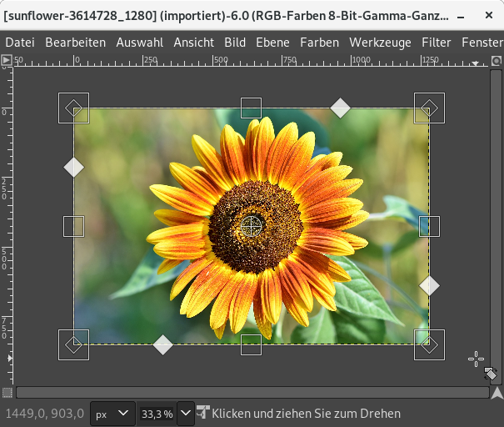The width and height of the screenshot is (504, 427).
Task: Click the top edge diamond shear handle
Action: pyautogui.click(x=340, y=108)
